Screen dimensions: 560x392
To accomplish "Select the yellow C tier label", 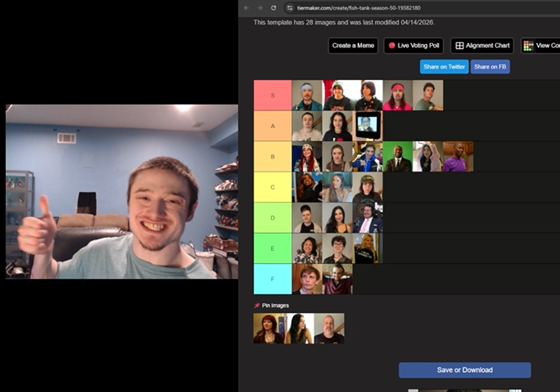I will pos(272,187).
